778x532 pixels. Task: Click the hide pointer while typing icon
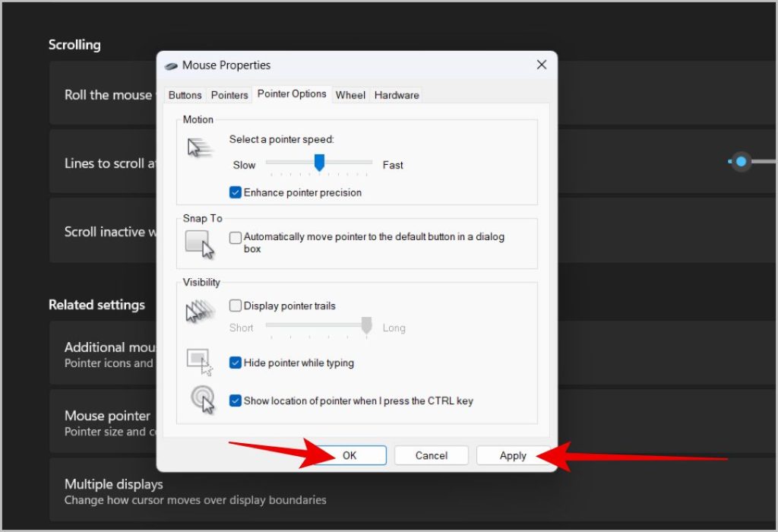tap(200, 363)
